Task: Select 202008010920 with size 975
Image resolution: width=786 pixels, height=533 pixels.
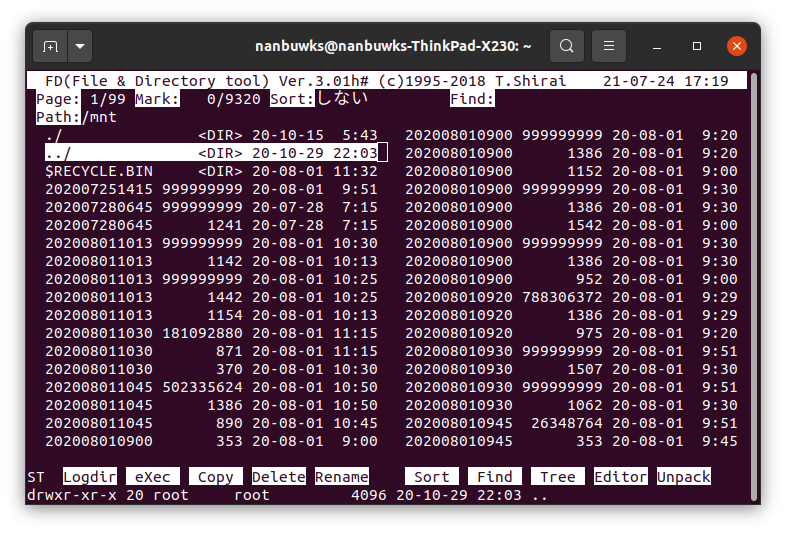Action: click(x=571, y=333)
